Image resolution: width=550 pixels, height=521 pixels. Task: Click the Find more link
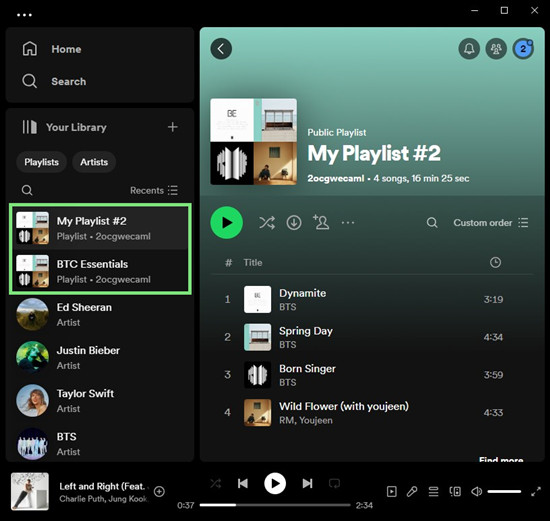[x=501, y=460]
